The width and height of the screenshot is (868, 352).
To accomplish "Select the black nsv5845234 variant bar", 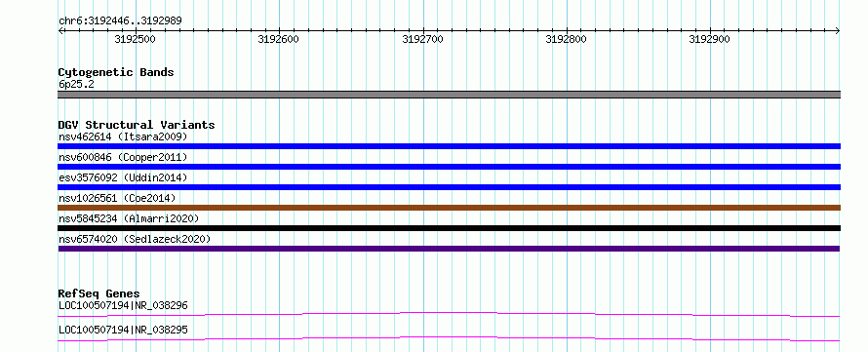I will pos(449,228).
